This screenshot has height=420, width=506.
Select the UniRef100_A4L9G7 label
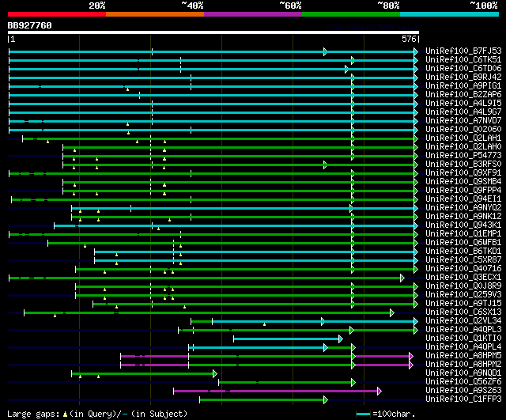pyautogui.click(x=463, y=112)
